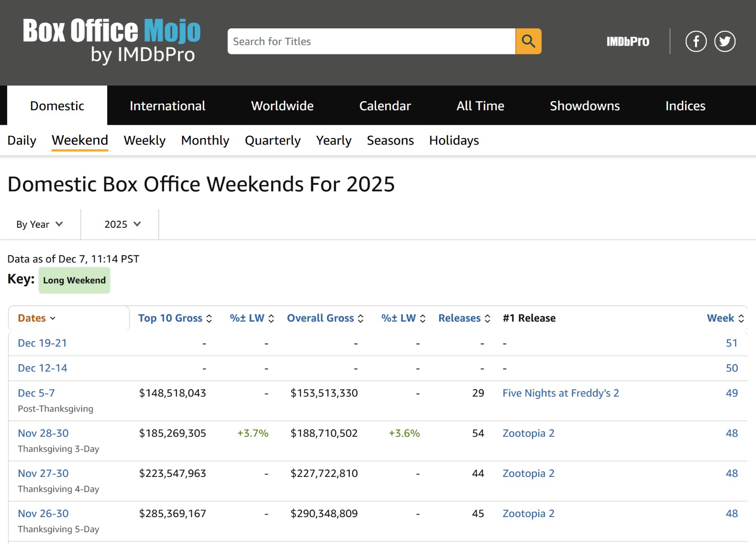Click the Long Weekend green key badge

coord(74,280)
